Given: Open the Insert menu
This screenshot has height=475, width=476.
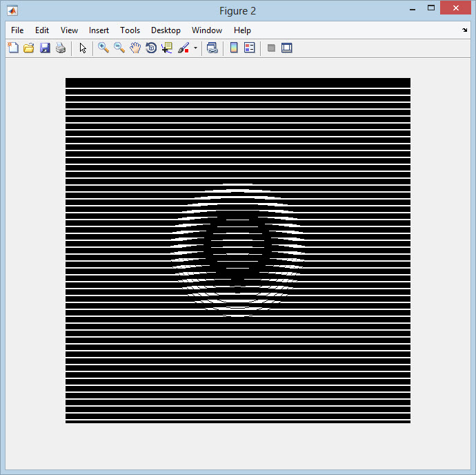Looking at the screenshot, I should (99, 30).
